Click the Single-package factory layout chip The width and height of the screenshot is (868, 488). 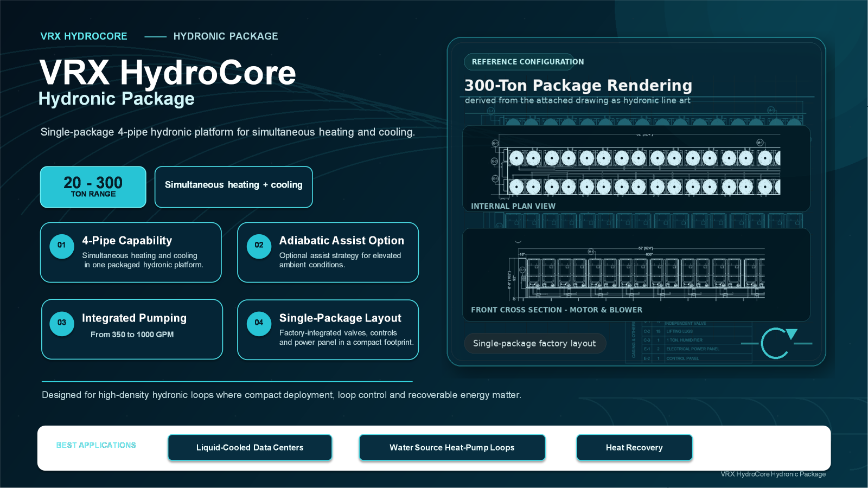535,343
